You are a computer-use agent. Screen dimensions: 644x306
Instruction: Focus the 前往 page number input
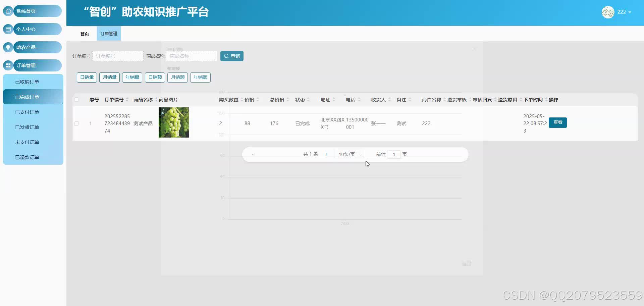coord(394,154)
